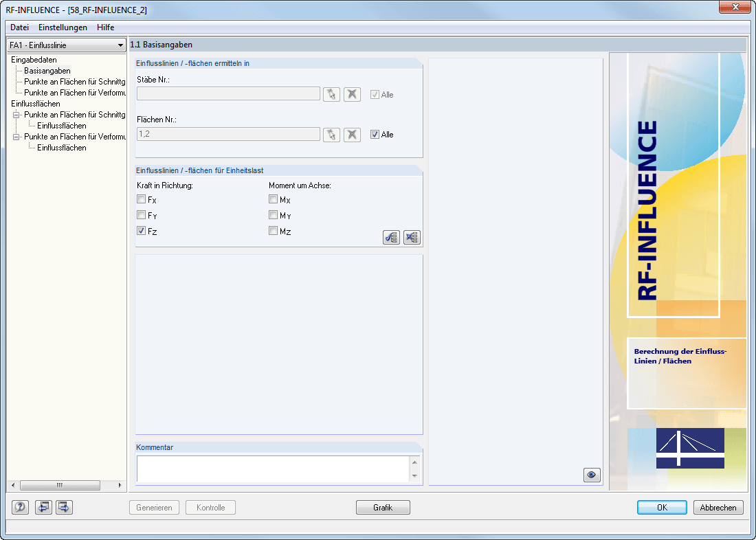The image size is (756, 540).
Task: Click the deselect-all-unit-loads icon
Action: point(412,237)
